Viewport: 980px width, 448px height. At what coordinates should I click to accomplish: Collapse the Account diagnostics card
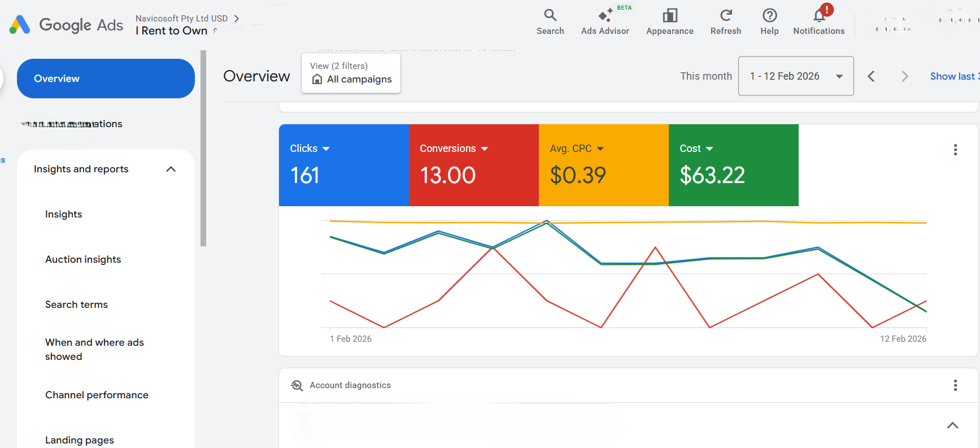(x=952, y=425)
